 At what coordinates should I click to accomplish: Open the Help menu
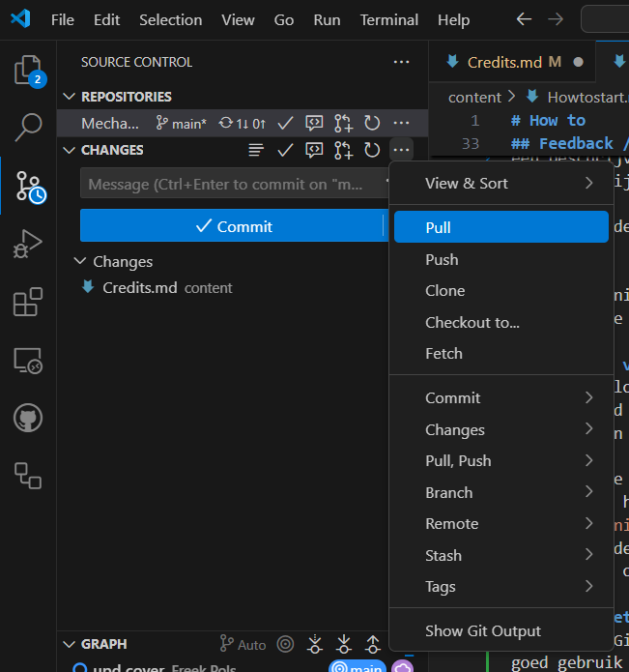tap(453, 19)
